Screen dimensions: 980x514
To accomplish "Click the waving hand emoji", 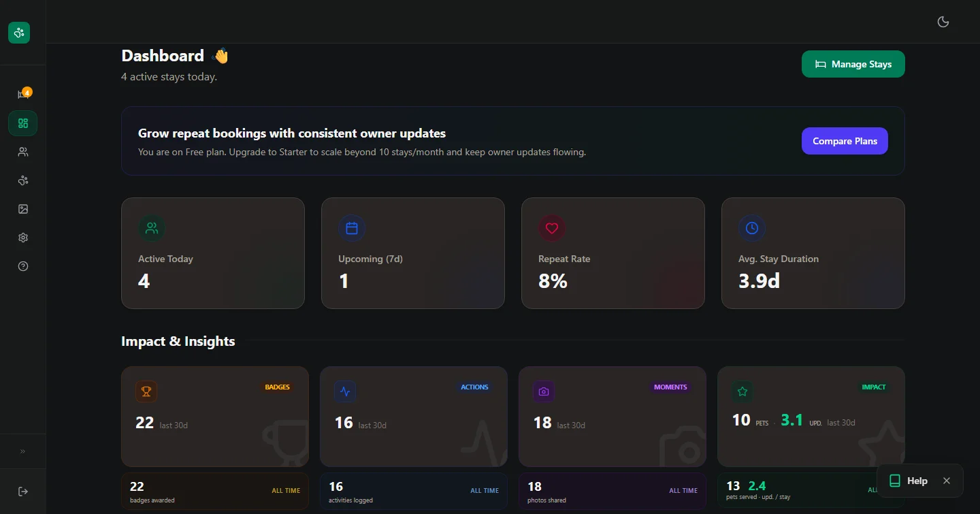I will click(x=220, y=56).
